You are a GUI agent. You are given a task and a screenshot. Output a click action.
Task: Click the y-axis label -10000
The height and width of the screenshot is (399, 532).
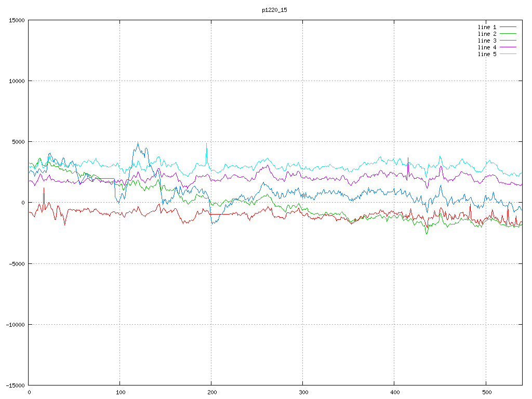(x=15, y=325)
